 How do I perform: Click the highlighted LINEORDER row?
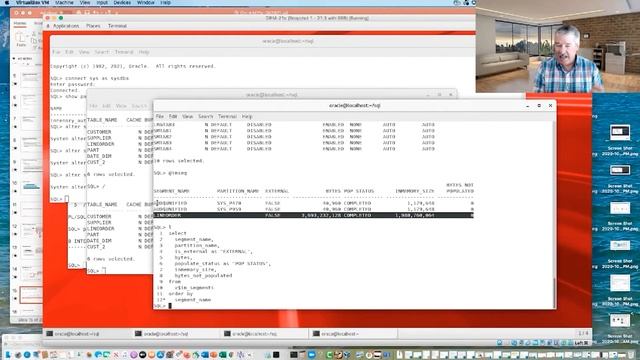pos(313,215)
